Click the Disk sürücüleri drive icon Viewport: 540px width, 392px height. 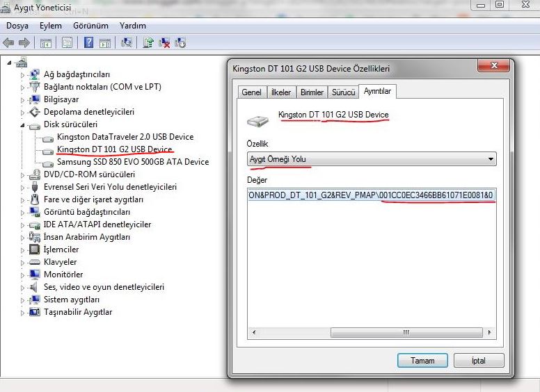tap(34, 125)
